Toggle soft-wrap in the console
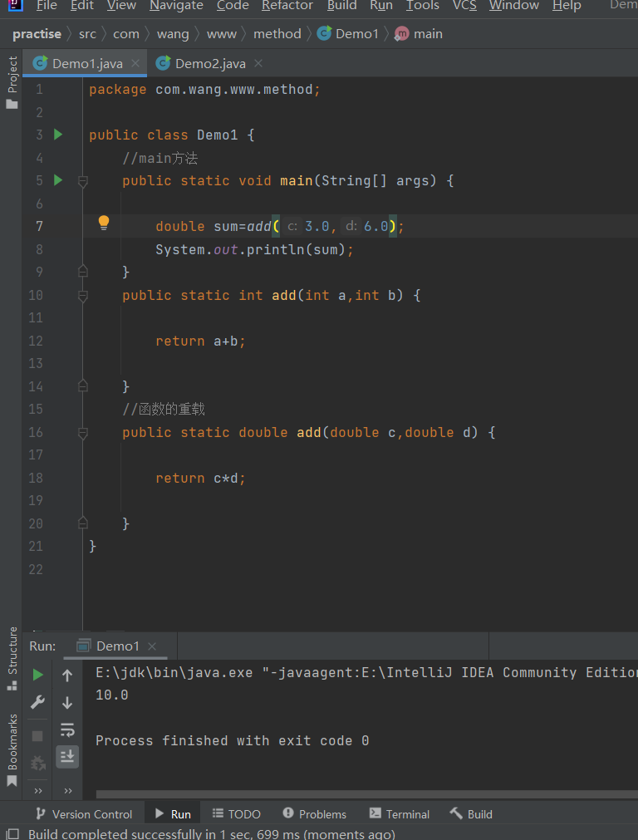The height and width of the screenshot is (840, 638). (x=67, y=729)
